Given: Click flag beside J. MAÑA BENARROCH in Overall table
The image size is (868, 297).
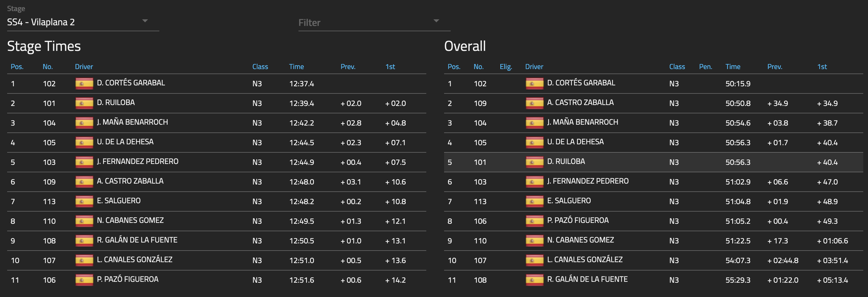Looking at the screenshot, I should (534, 123).
